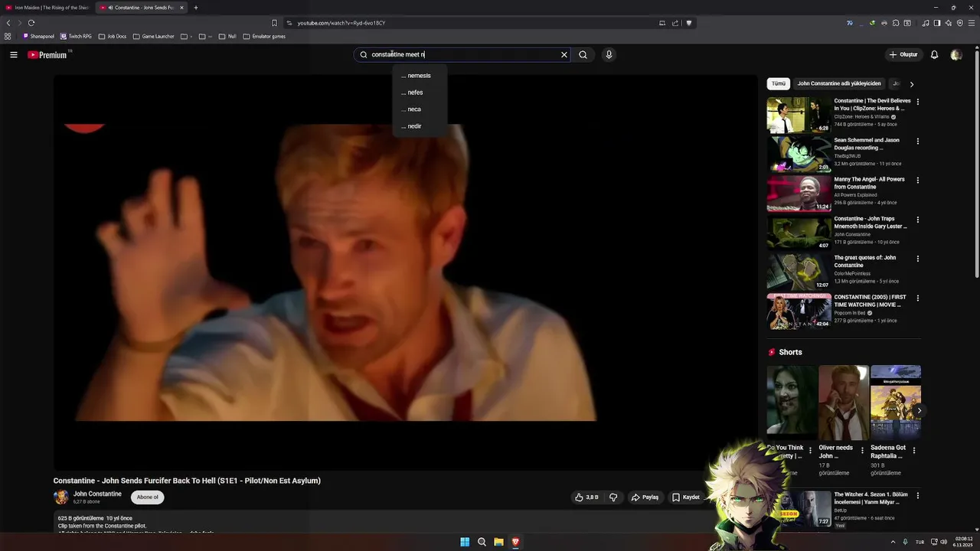Click the magnifier search button

tap(583, 55)
